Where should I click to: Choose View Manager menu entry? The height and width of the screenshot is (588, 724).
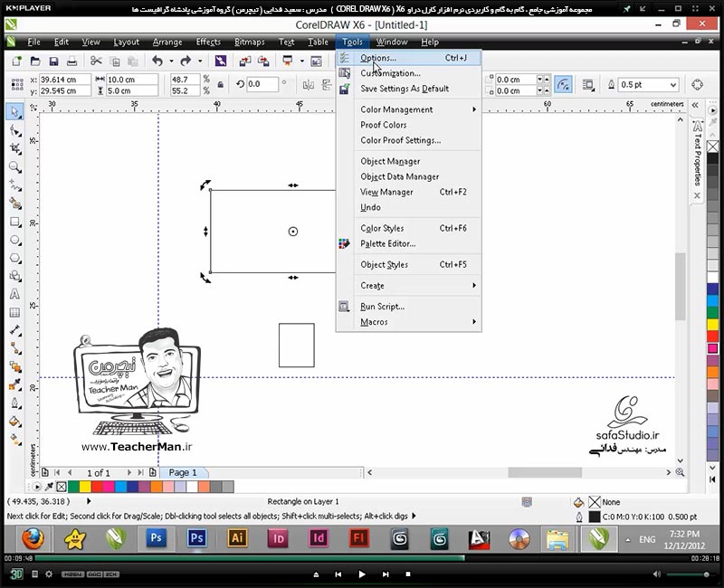[x=409, y=192]
